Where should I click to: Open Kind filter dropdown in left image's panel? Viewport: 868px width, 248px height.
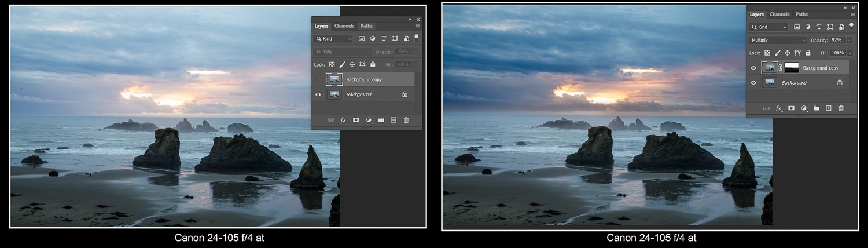[333, 39]
